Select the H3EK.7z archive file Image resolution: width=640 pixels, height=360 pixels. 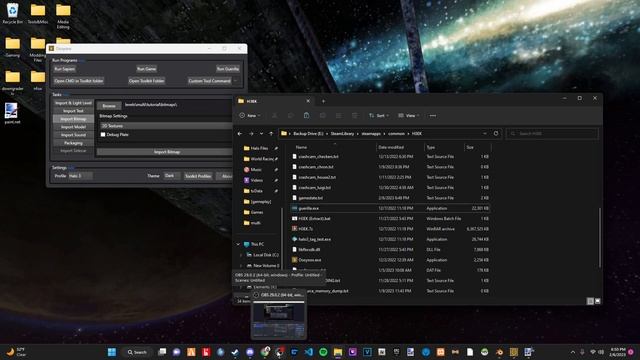click(391, 229)
